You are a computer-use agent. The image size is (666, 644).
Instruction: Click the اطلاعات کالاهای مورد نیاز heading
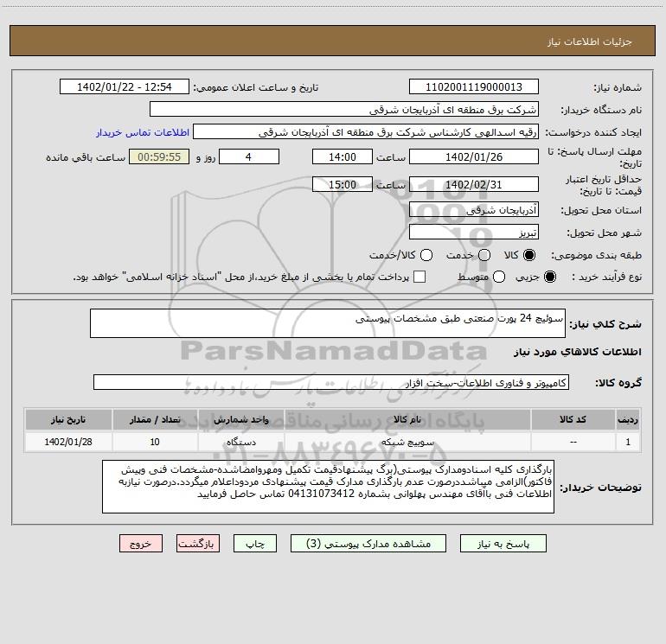[x=578, y=352]
